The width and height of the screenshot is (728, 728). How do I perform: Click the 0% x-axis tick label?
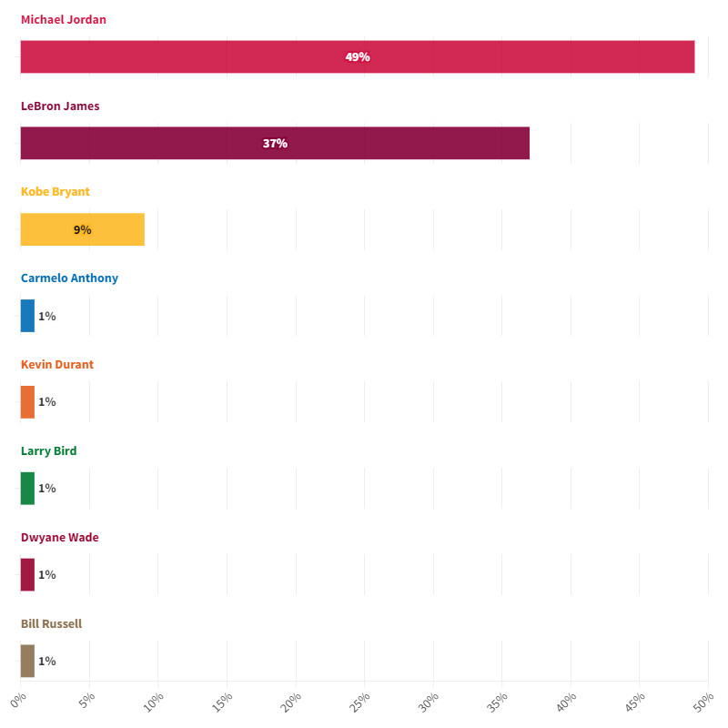click(18, 701)
